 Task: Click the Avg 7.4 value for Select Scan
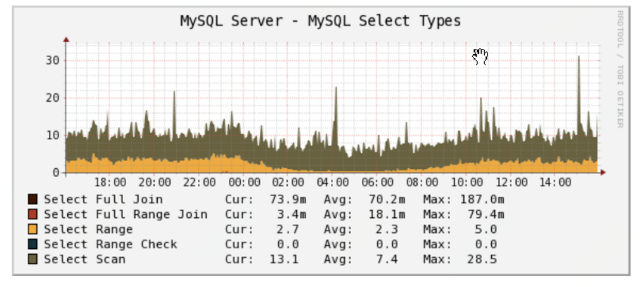(x=387, y=259)
